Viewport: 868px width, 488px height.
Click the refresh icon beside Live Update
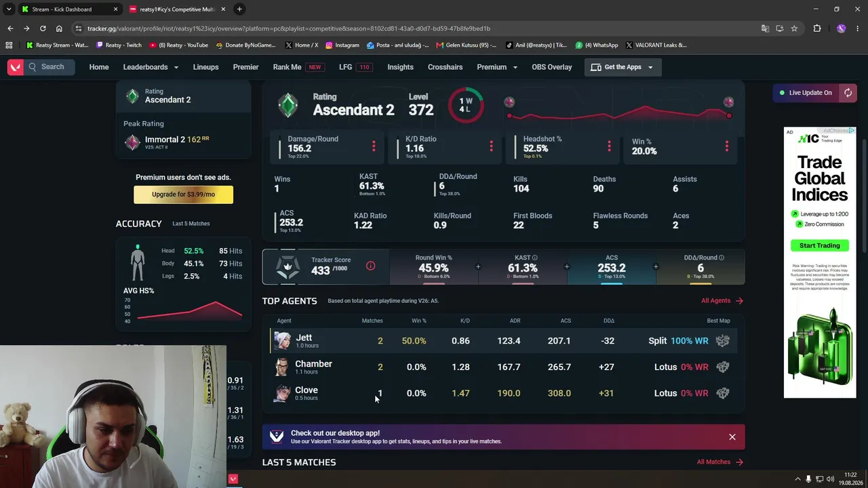coord(848,93)
